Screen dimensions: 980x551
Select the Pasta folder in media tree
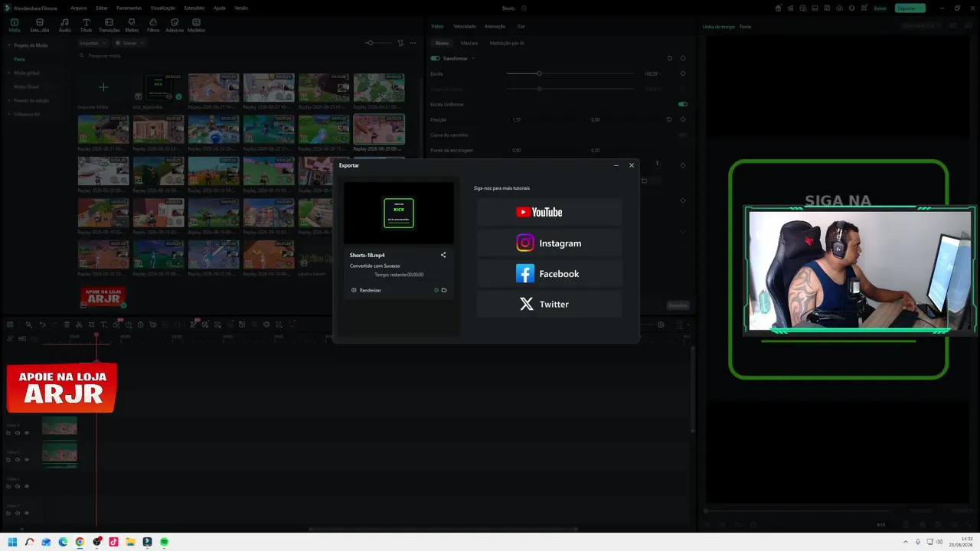[x=20, y=59]
